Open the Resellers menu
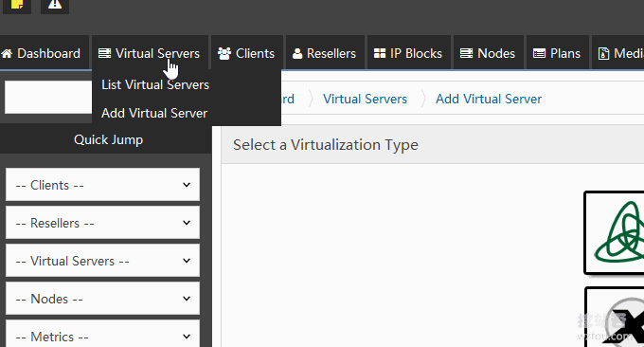The width and height of the screenshot is (644, 347). click(x=325, y=53)
